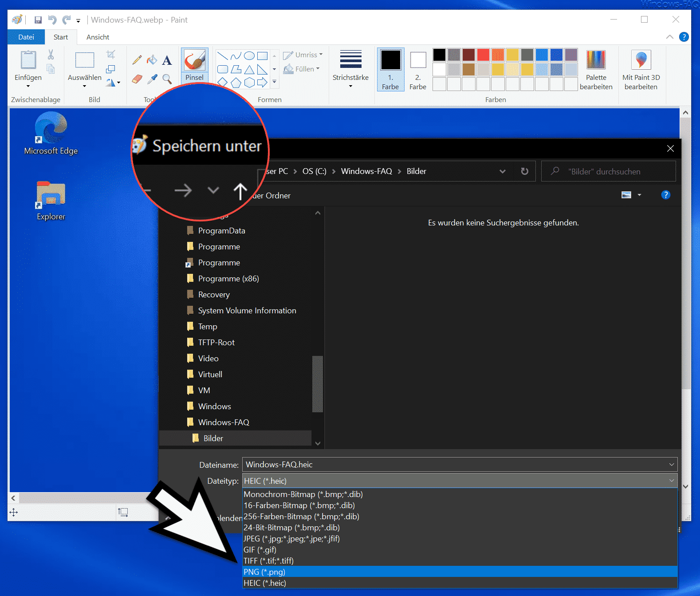The height and width of the screenshot is (596, 700).
Task: Select the 2. Farbe color button
Action: click(418, 70)
